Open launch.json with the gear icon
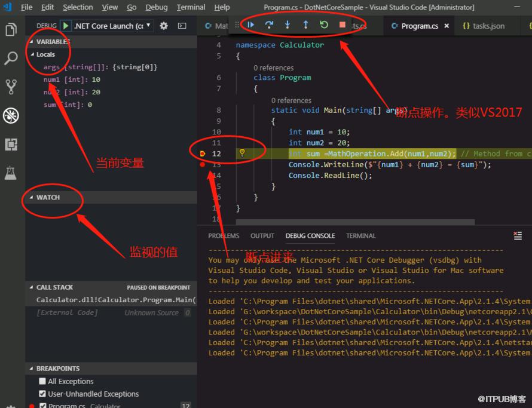This screenshot has height=408, width=532. [164, 26]
